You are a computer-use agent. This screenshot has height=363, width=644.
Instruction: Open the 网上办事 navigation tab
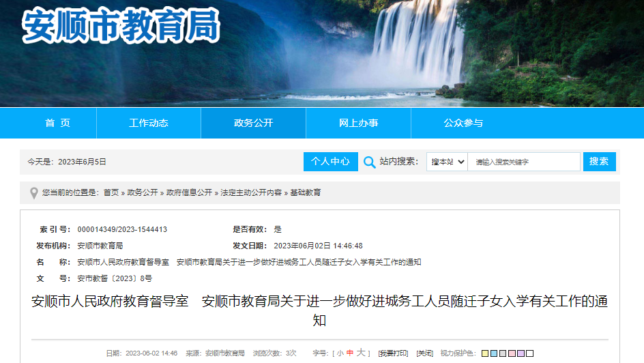(359, 123)
